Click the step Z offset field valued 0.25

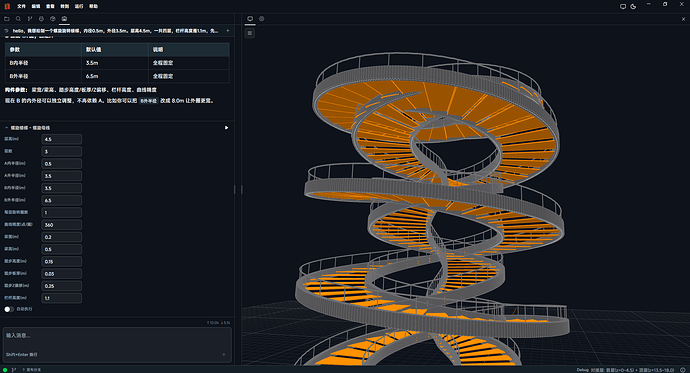(62, 286)
